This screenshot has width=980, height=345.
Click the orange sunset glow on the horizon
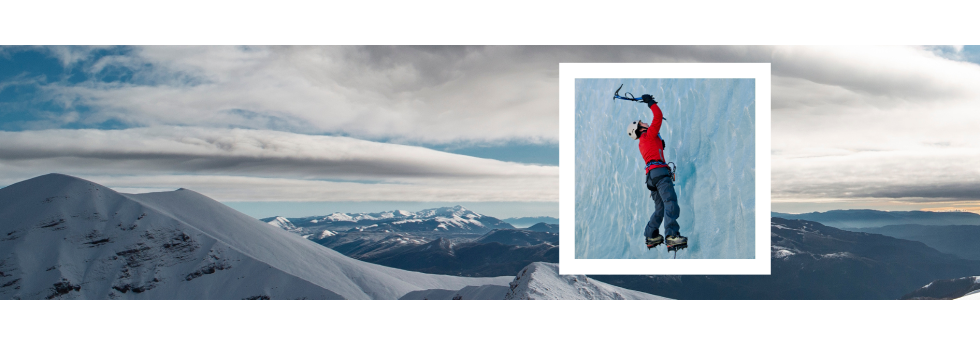[937, 206]
